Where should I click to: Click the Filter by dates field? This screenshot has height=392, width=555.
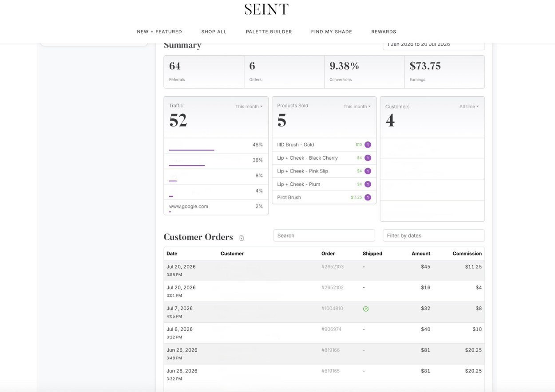[434, 235]
